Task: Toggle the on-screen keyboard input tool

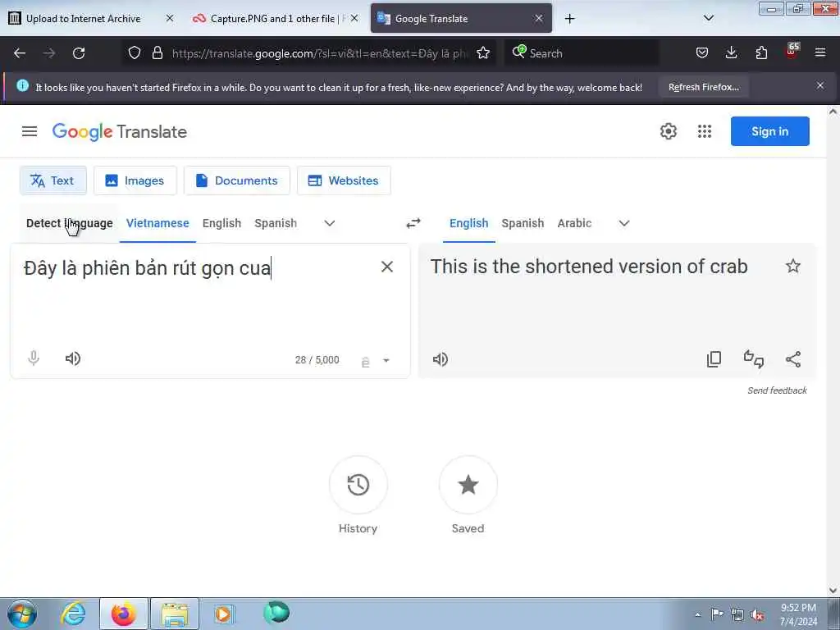Action: coord(365,362)
